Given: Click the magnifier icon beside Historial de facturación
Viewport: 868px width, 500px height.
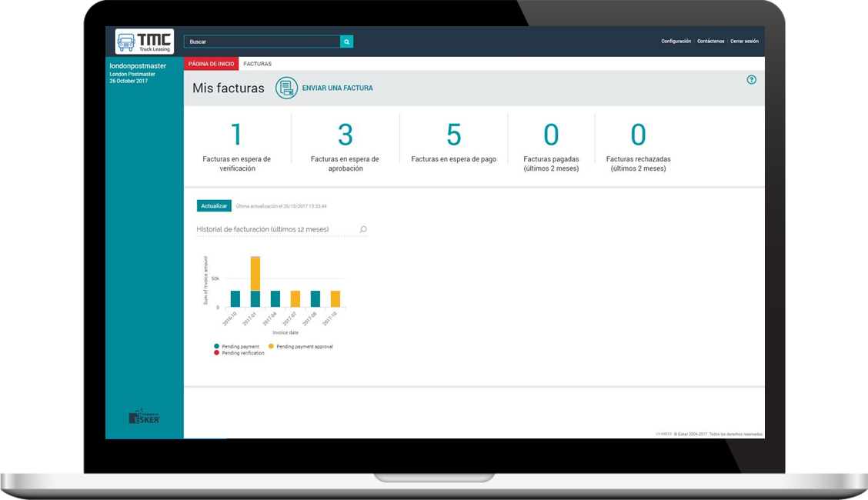Looking at the screenshot, I should pos(363,229).
